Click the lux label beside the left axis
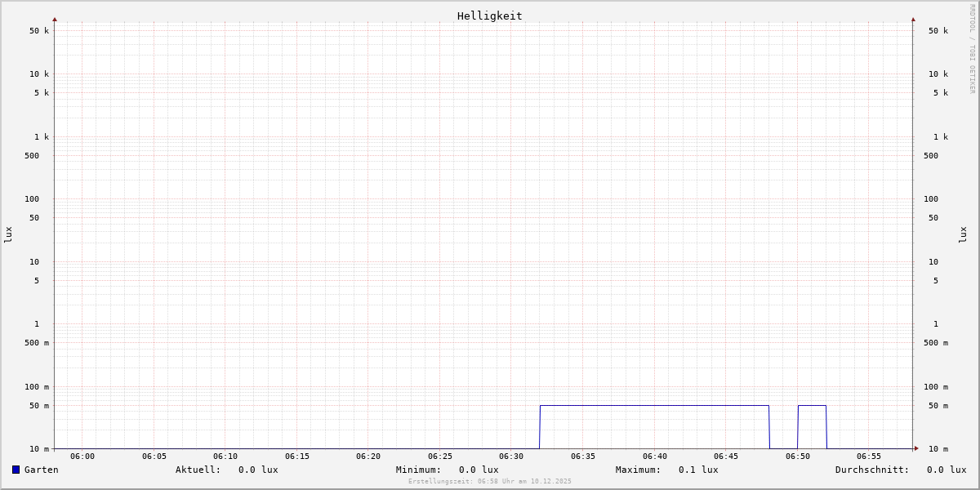The height and width of the screenshot is (490, 980). click(x=8, y=234)
